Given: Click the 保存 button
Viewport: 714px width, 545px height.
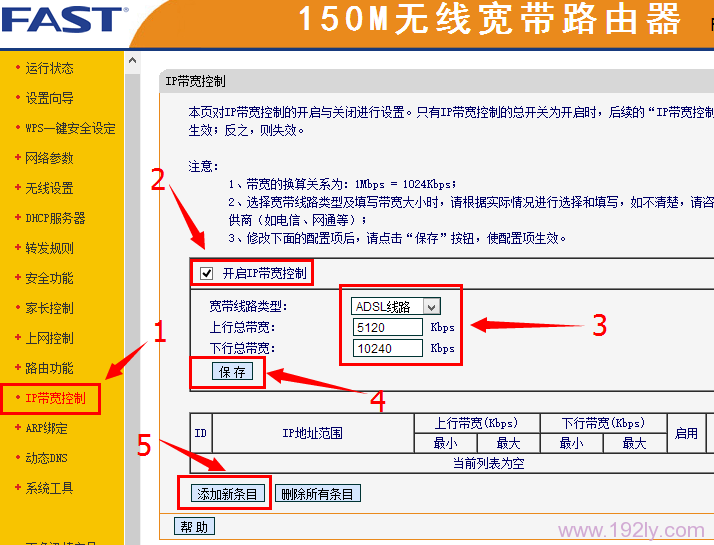Looking at the screenshot, I should [x=232, y=372].
